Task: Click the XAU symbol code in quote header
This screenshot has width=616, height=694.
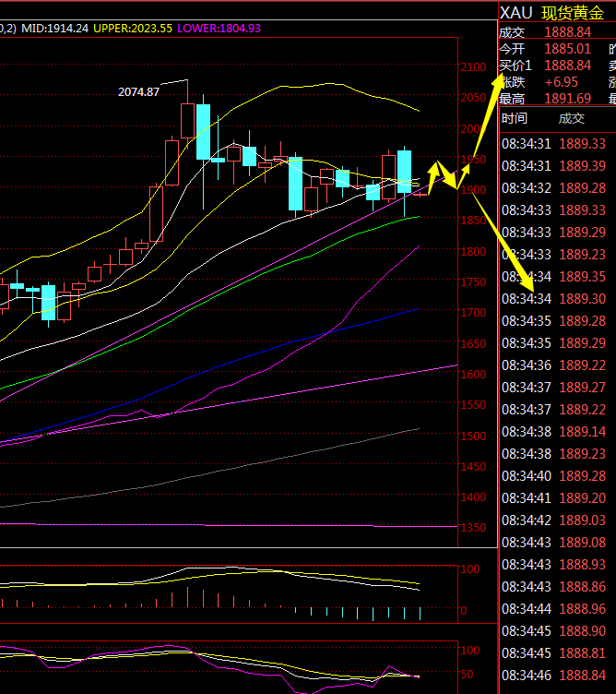Action: (x=516, y=12)
